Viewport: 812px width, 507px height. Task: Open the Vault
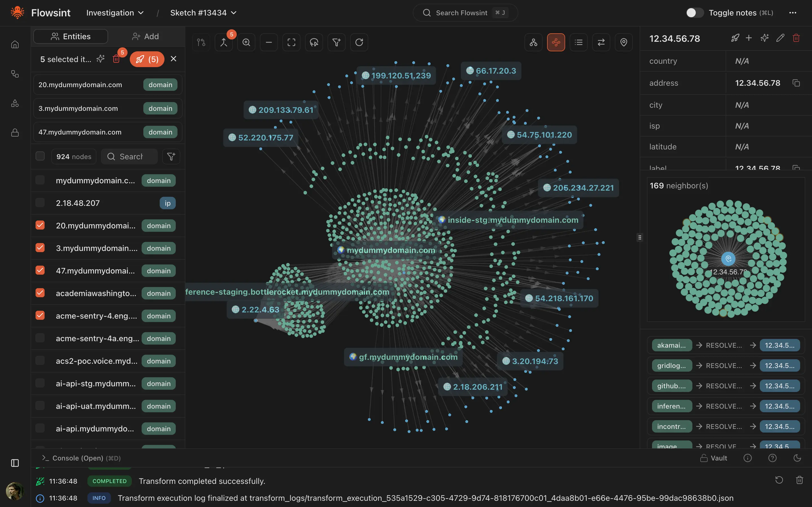point(714,458)
